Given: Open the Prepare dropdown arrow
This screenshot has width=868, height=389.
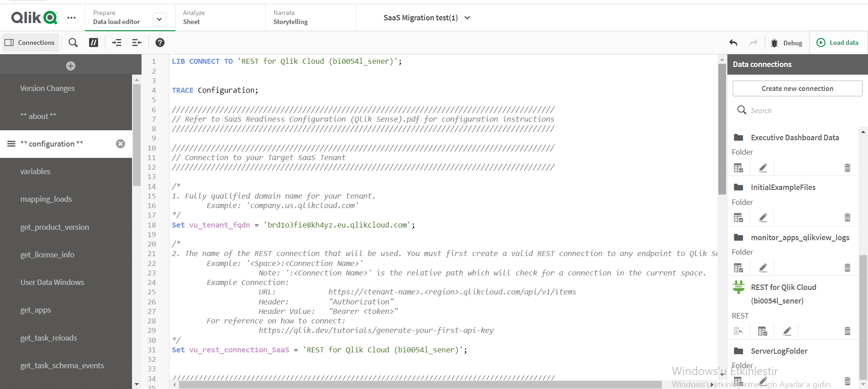Looking at the screenshot, I should 159,19.
